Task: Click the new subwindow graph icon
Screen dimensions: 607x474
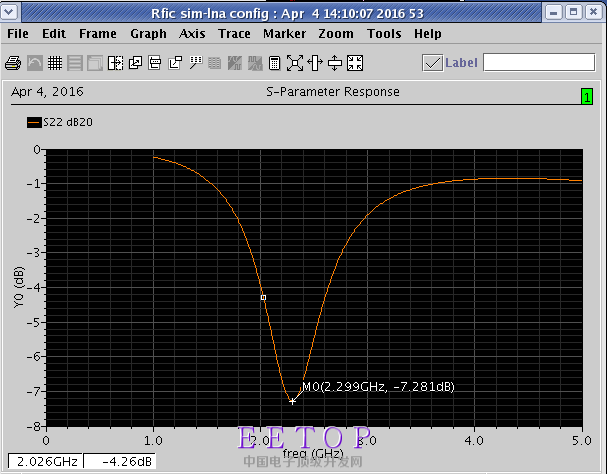Action: [175, 63]
